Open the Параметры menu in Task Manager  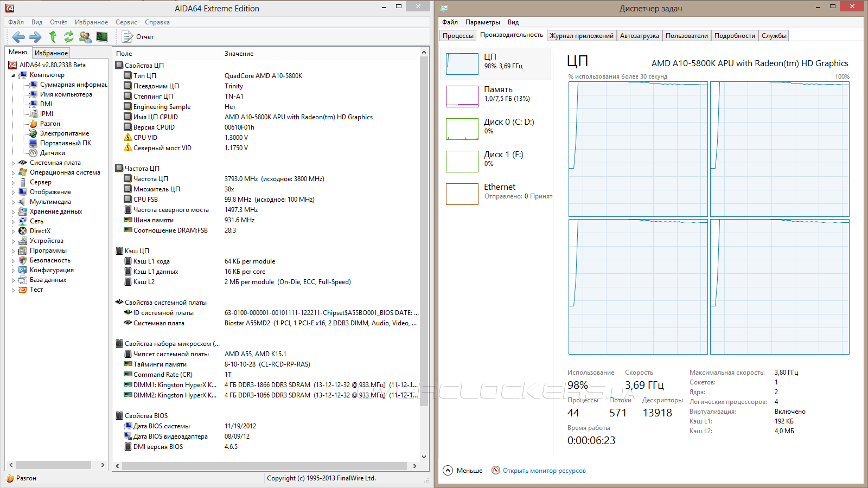tap(483, 22)
